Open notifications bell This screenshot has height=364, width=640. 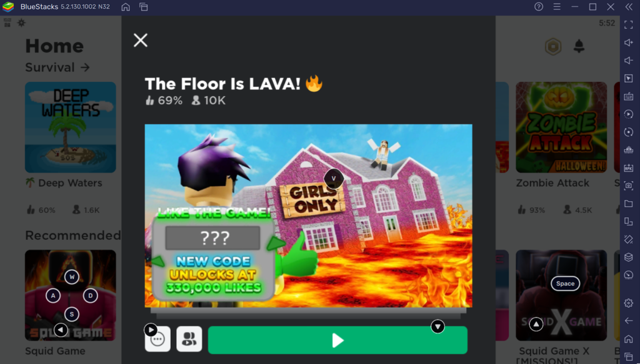579,46
